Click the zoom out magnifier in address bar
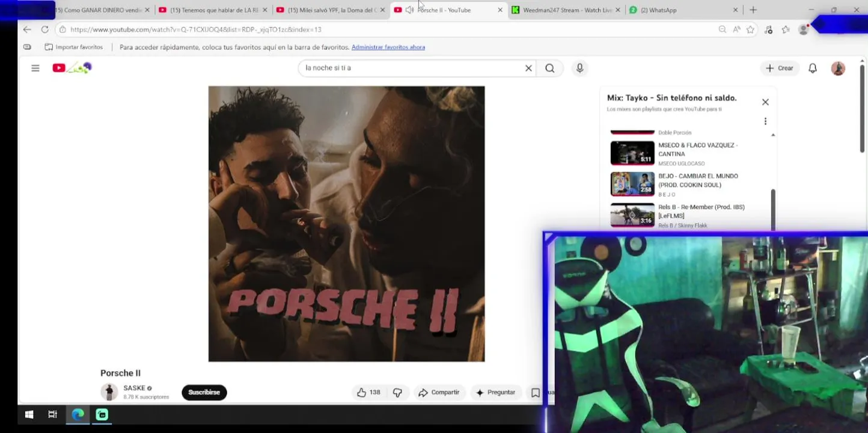The height and width of the screenshot is (433, 868). click(x=723, y=29)
